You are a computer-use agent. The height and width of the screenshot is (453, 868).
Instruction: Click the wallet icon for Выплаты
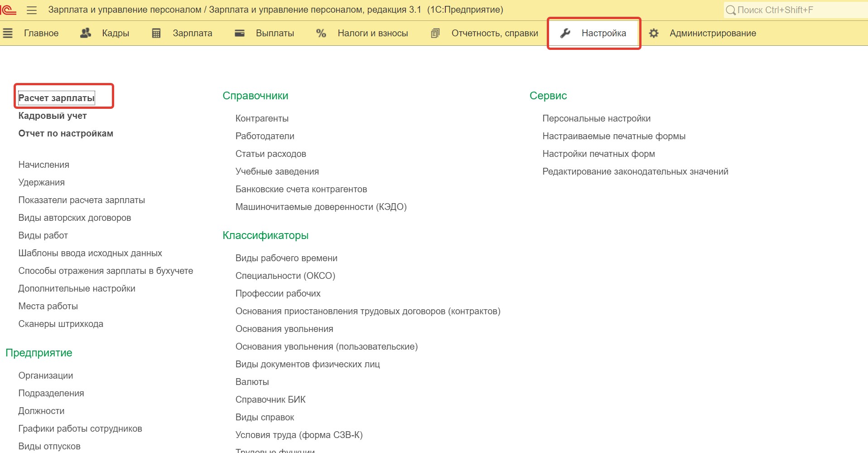point(240,33)
